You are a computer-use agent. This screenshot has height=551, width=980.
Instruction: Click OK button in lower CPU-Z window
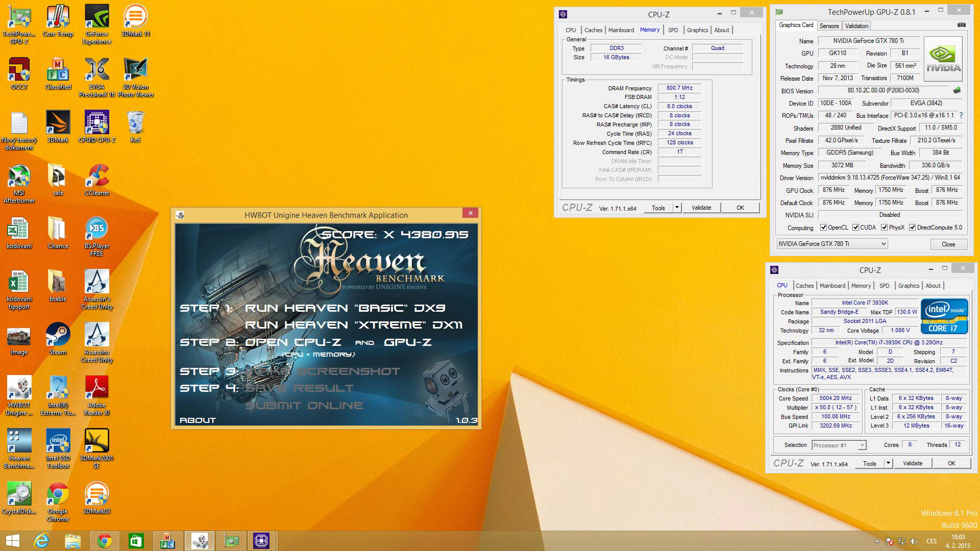[x=951, y=463]
